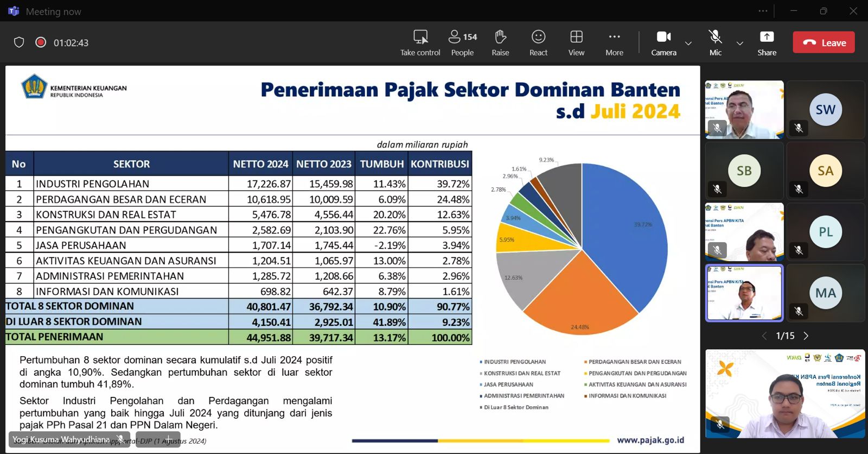Expand the Mic options chevron

tap(739, 43)
